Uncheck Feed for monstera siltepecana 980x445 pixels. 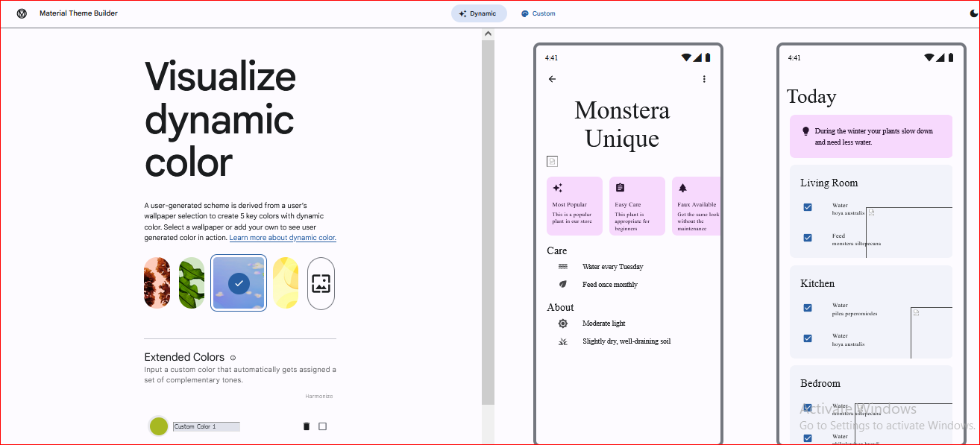pyautogui.click(x=807, y=238)
